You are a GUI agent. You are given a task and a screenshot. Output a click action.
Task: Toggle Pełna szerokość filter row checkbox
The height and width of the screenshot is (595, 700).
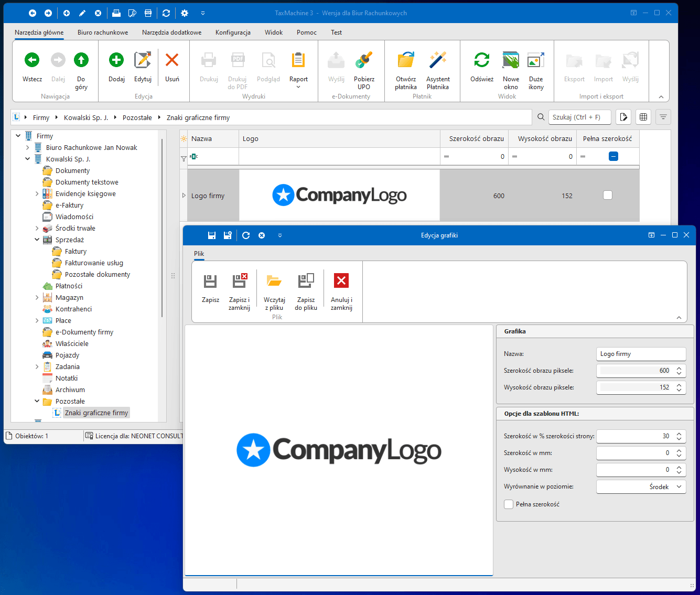613,156
